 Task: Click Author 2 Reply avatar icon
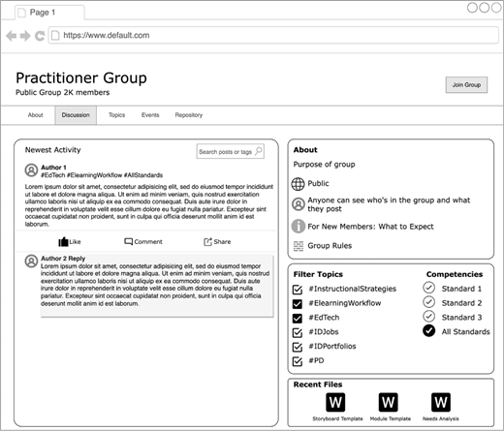(31, 261)
